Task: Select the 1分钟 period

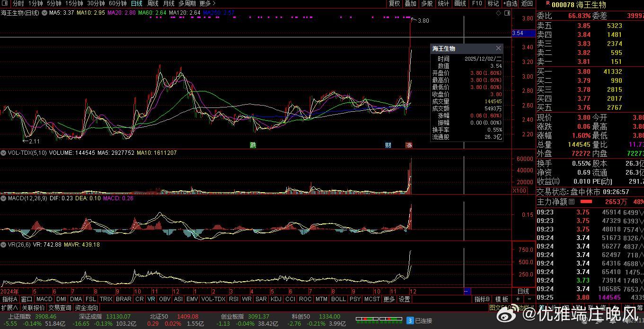Action: tap(35, 3)
